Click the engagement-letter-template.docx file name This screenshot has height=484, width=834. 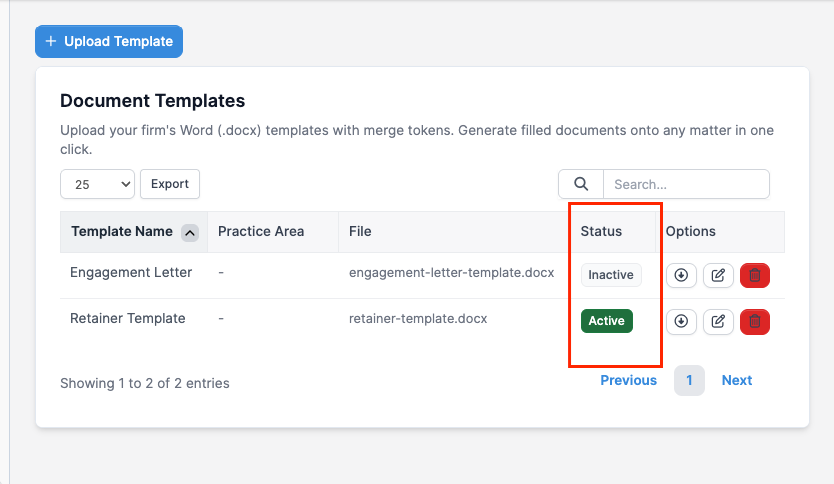[x=452, y=272]
